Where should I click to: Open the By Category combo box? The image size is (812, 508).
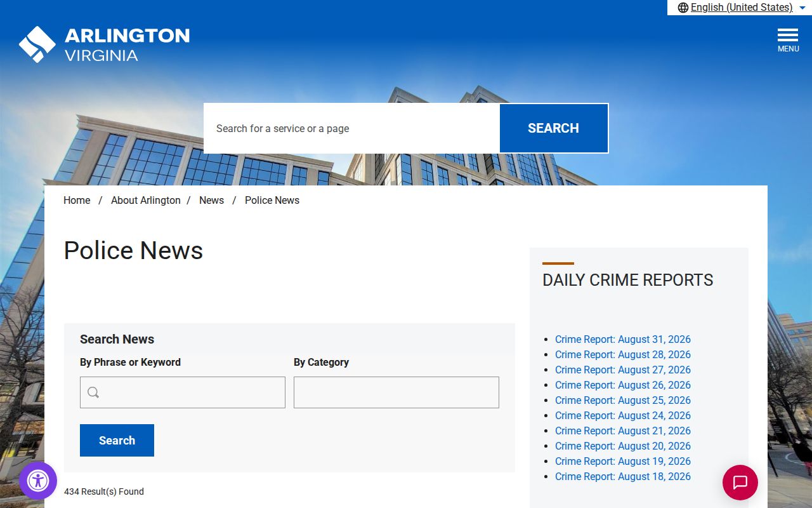pyautogui.click(x=396, y=392)
